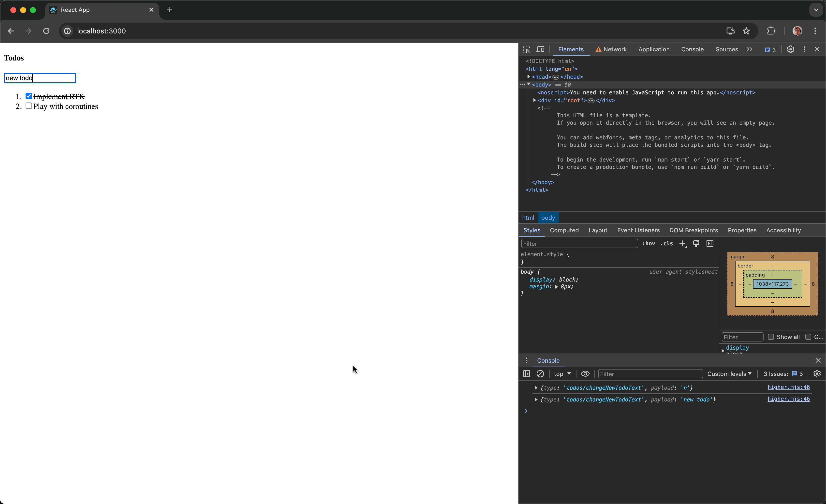Expand the div id root node
This screenshot has height=504, width=826.
(535, 100)
